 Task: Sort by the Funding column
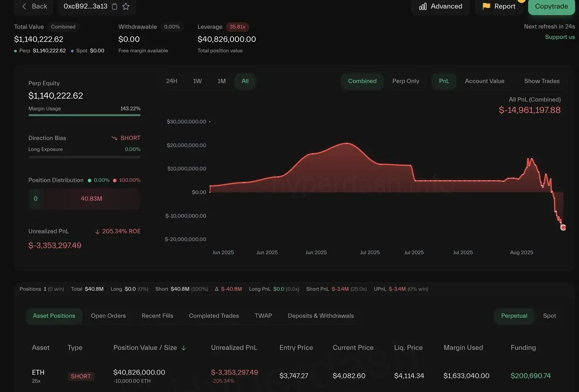point(523,348)
